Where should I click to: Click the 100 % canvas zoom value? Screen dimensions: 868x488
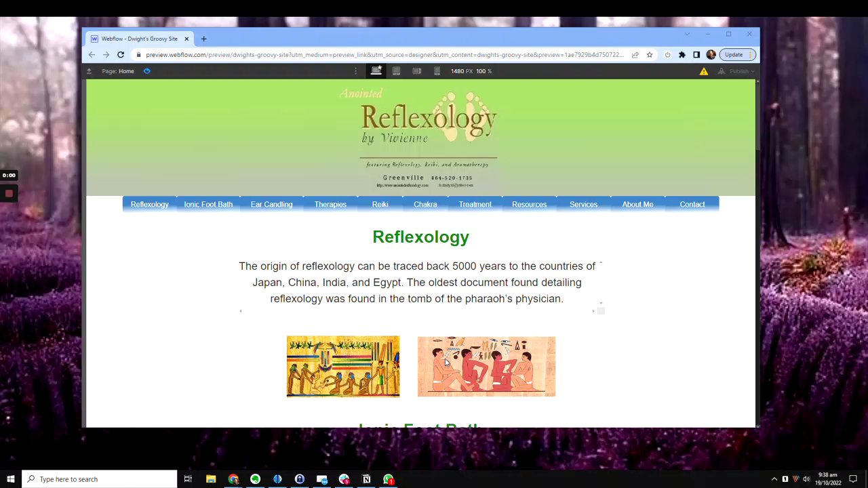click(x=484, y=71)
